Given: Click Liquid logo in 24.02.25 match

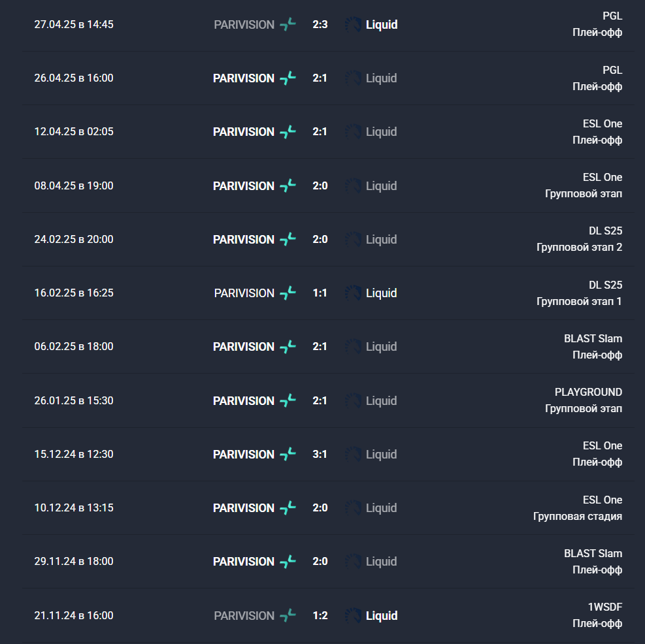Looking at the screenshot, I should coord(353,240).
